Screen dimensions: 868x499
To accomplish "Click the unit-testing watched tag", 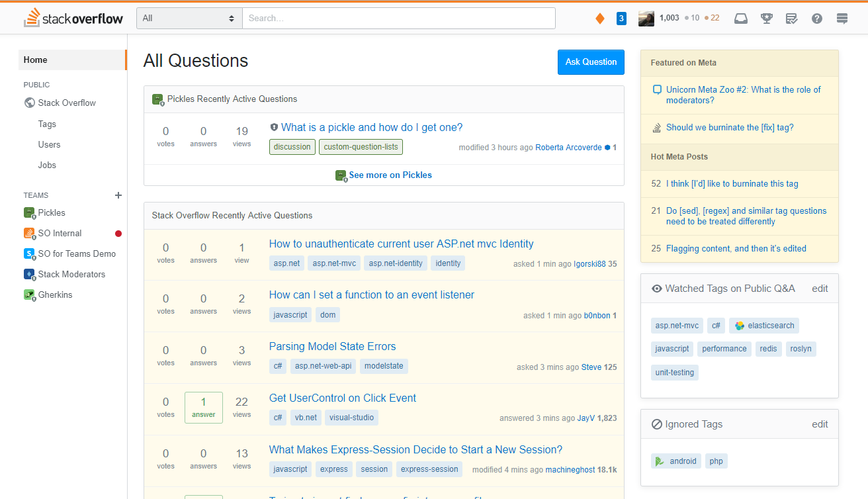I will click(x=674, y=373).
